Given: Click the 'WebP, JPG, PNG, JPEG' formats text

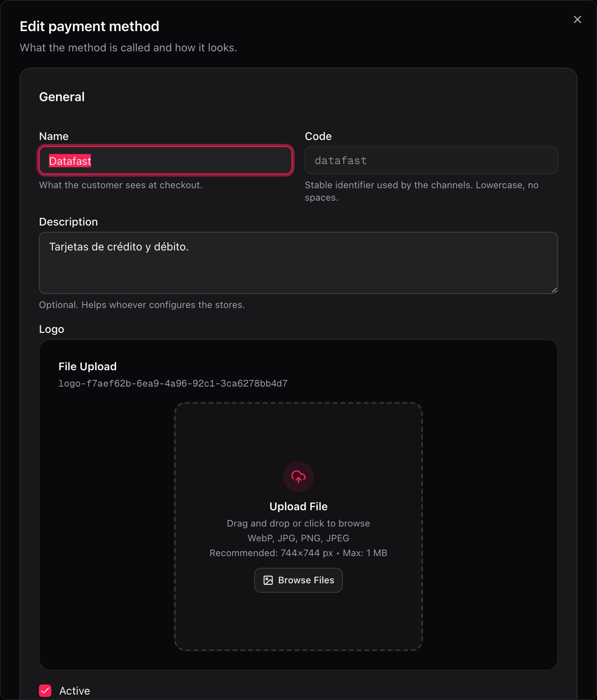Looking at the screenshot, I should click(x=298, y=538).
